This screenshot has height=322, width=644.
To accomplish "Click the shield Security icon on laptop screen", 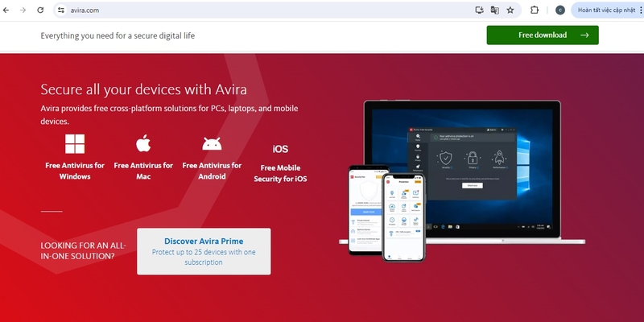I will click(x=446, y=158).
